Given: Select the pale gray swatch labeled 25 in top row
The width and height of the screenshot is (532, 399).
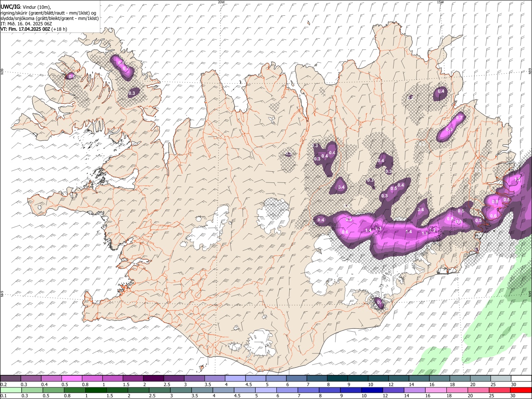Looking at the screenshot, I should 501,379.
